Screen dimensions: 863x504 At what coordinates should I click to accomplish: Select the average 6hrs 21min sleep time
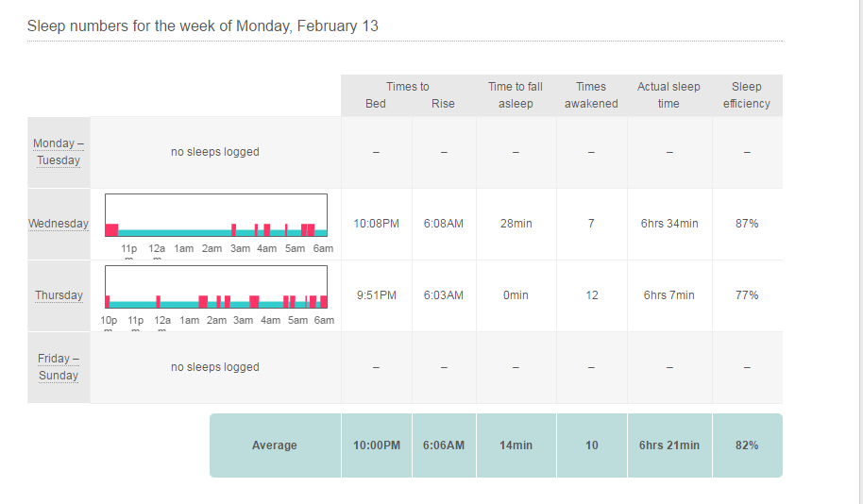pos(668,445)
